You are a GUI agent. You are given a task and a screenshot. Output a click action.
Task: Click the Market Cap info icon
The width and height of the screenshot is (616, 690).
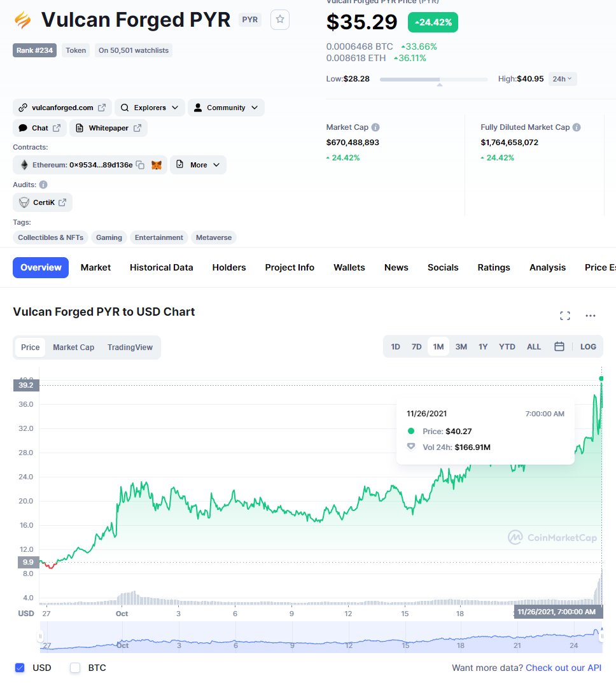(375, 127)
